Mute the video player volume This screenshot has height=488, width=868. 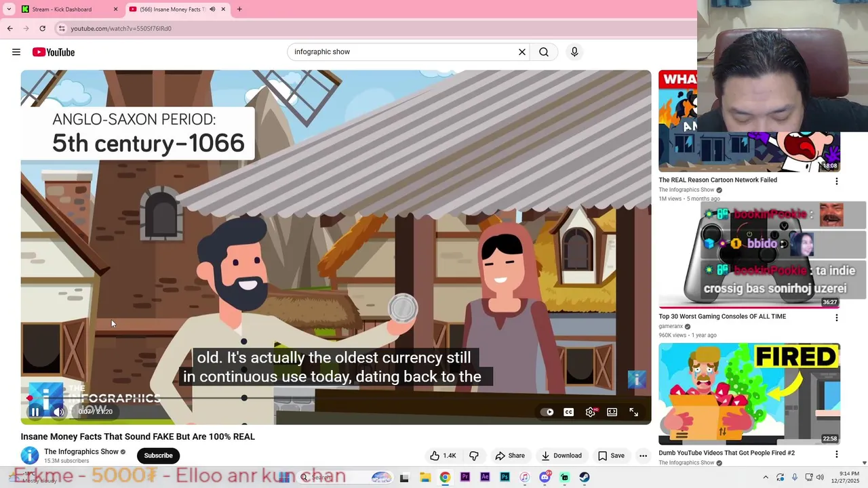coord(59,412)
